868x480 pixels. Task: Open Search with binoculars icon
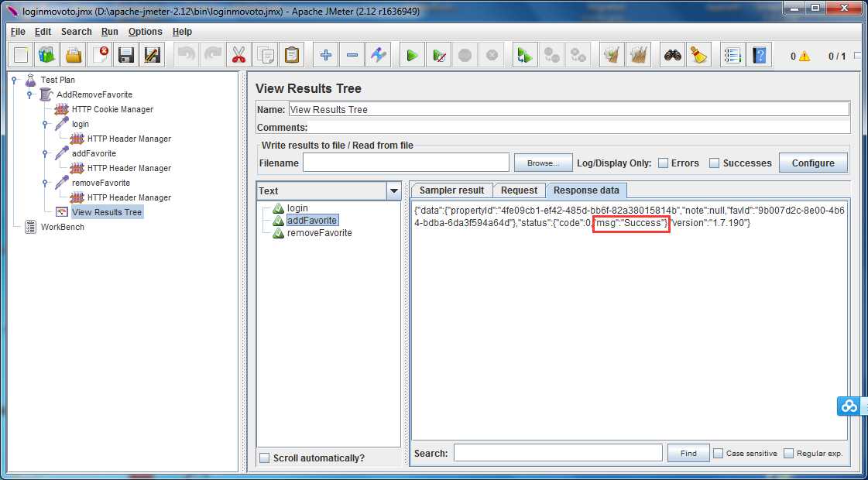[x=673, y=56]
